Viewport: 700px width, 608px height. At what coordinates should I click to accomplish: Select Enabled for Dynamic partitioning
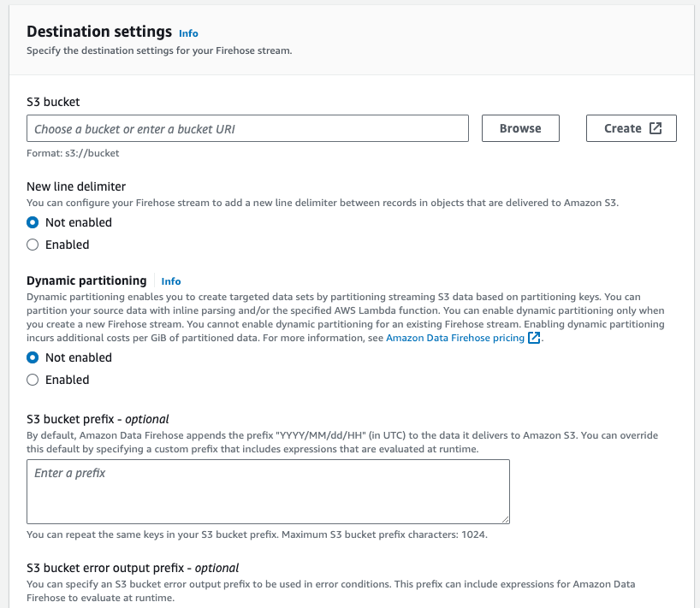click(x=33, y=380)
